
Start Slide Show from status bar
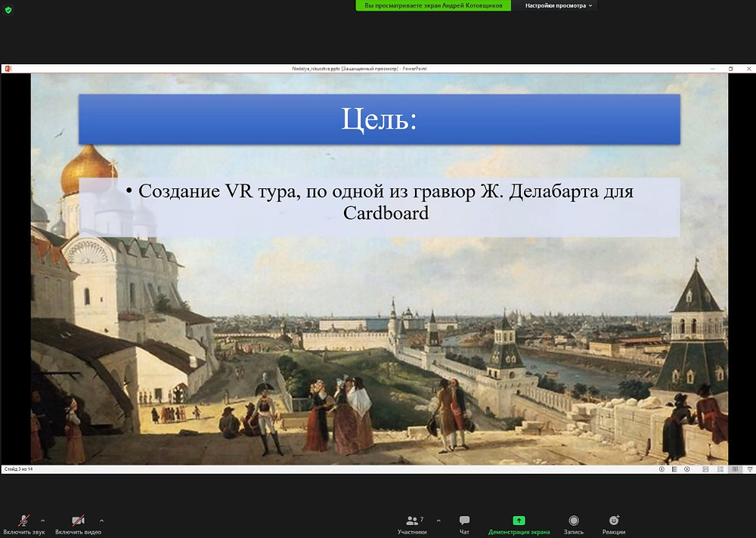[750, 469]
